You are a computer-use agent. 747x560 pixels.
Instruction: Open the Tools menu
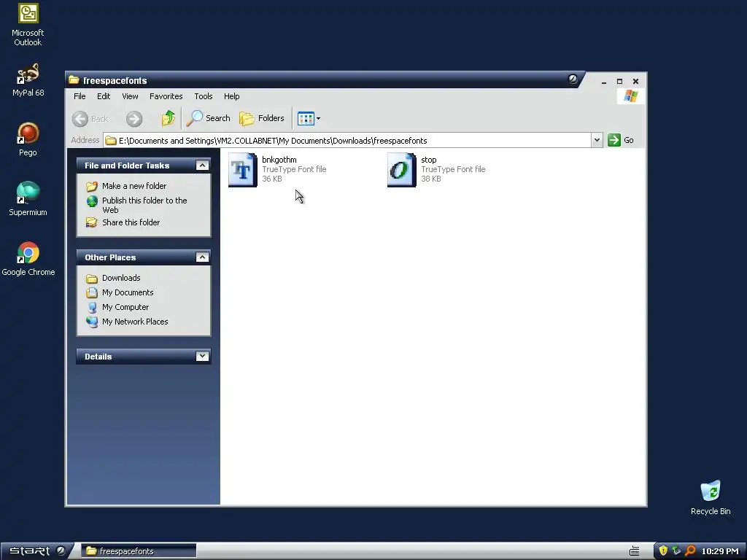click(x=204, y=96)
